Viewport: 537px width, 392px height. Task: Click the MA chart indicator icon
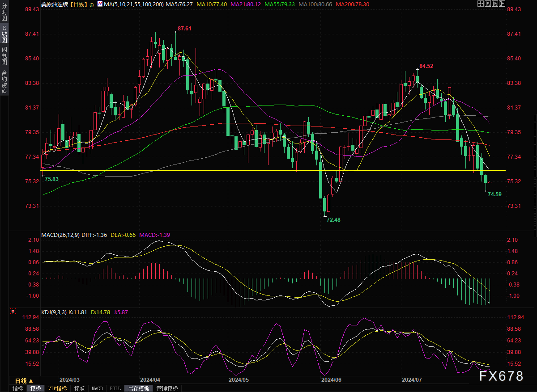pos(99,4)
